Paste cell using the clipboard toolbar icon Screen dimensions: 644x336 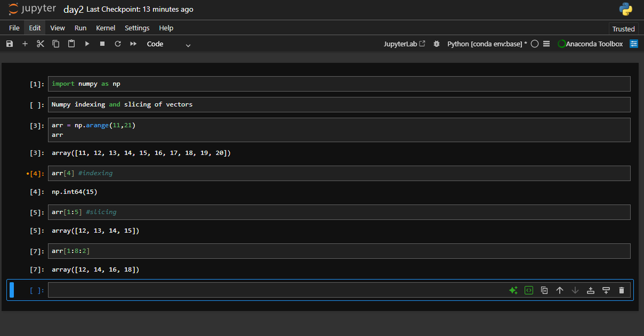[71, 44]
